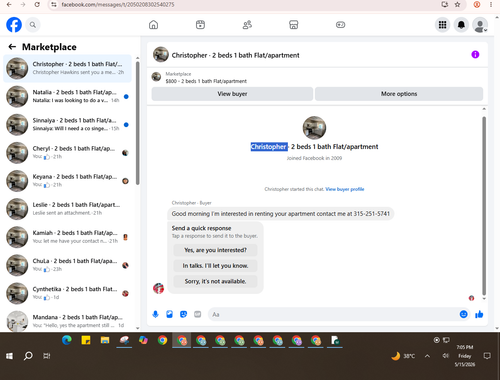Bookmark the page with the star icon
This screenshot has height=380, width=500.
[x=457, y=5]
